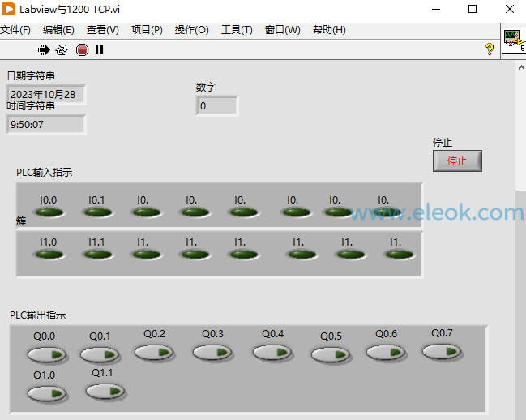Click the red Abort Execution icon
Viewport: 526px width, 420px height.
point(82,50)
